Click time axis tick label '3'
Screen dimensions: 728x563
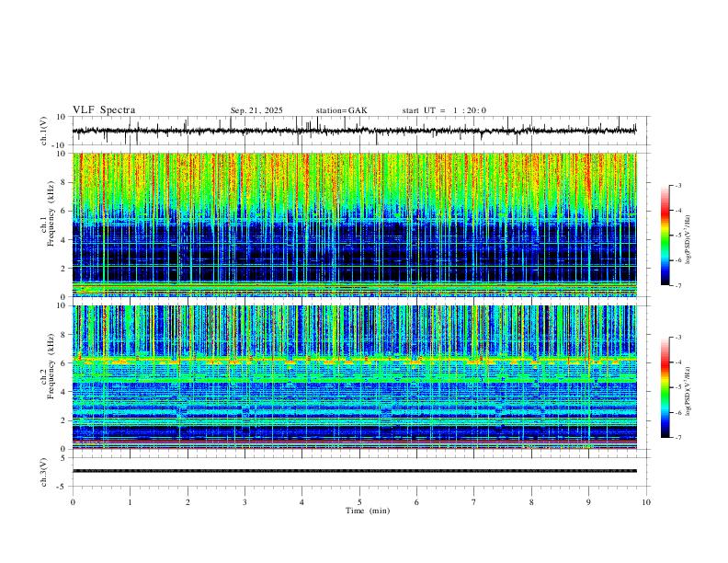(245, 502)
